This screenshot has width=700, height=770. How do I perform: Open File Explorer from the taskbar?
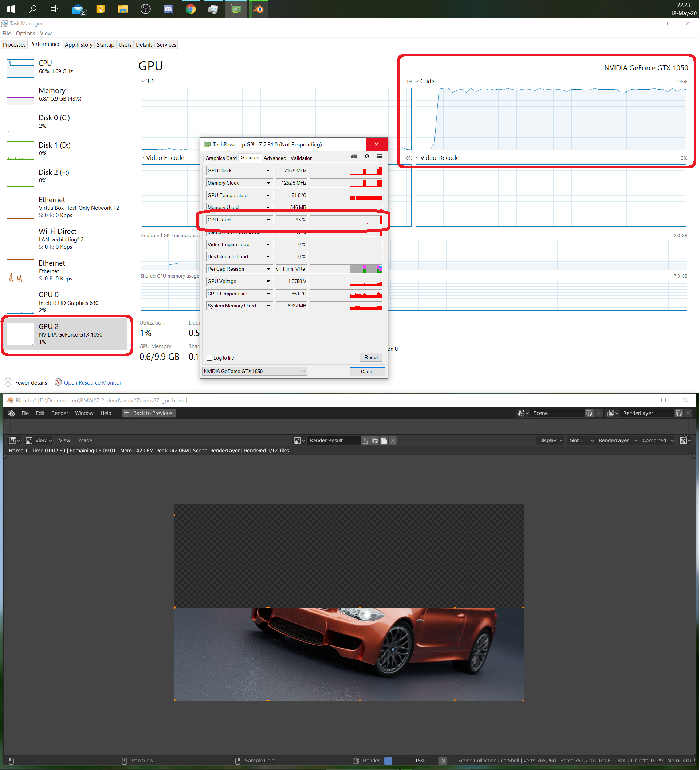coord(123,9)
